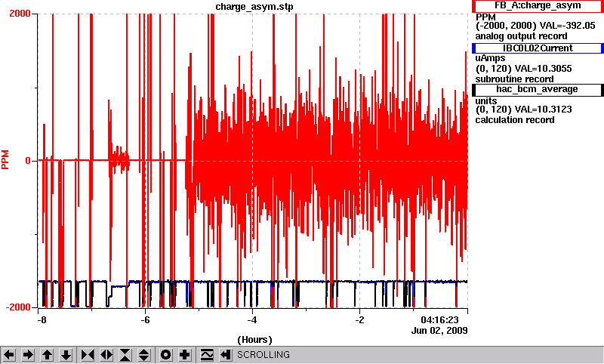Click the -6 tick label on time axis
The height and width of the screenshot is (364, 604).
tap(145, 320)
